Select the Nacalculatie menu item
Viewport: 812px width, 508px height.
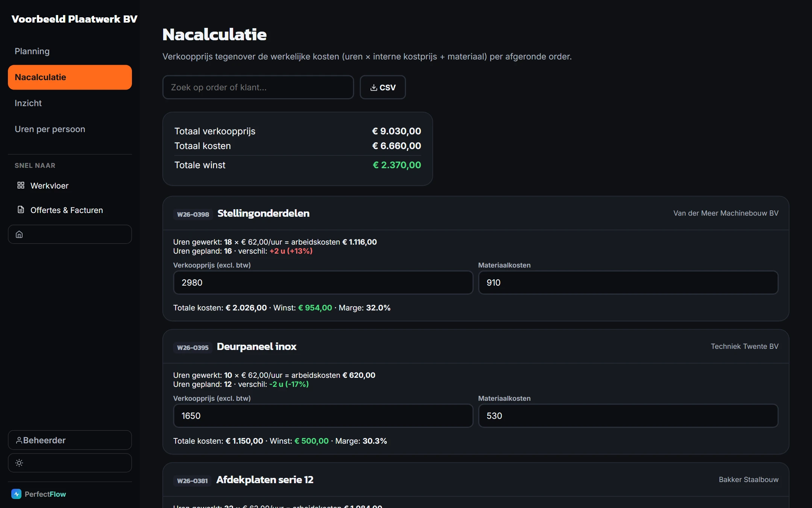tap(70, 77)
